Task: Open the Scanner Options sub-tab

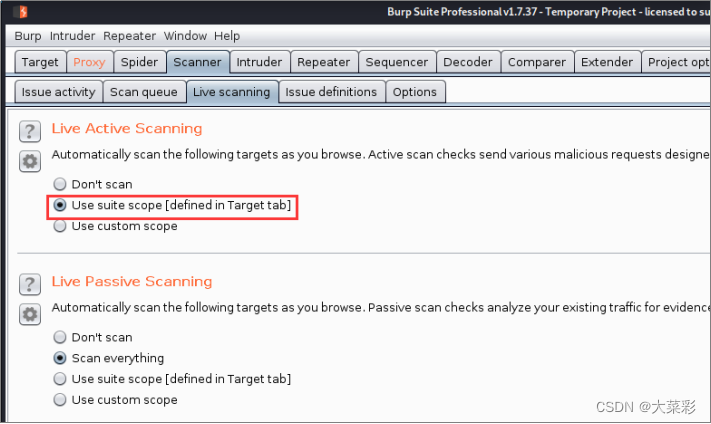Action: pos(415,92)
